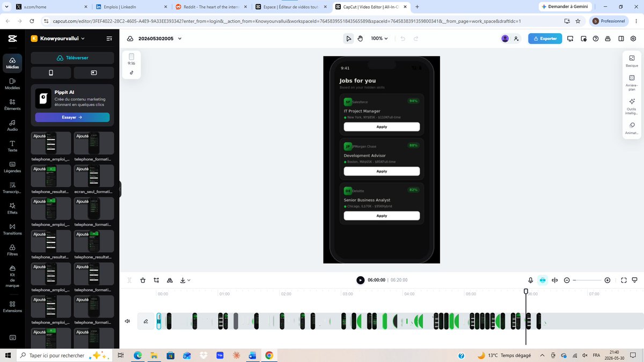Open a new browser tab
Screen dimensions: 644x362
tap(417, 6)
